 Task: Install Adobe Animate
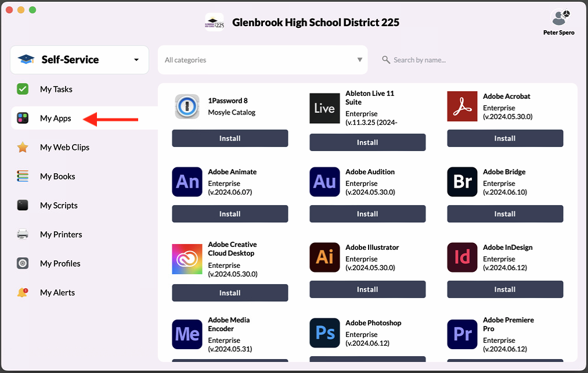click(230, 214)
